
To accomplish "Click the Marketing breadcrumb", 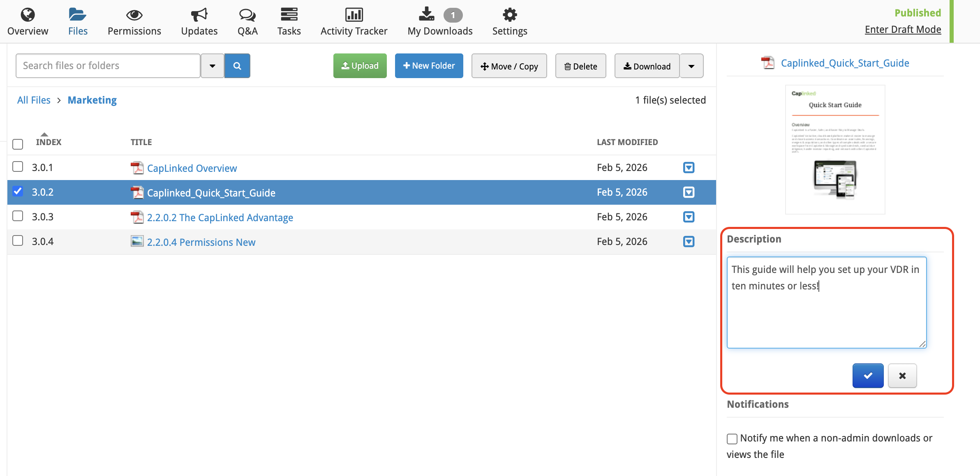I will pos(92,100).
